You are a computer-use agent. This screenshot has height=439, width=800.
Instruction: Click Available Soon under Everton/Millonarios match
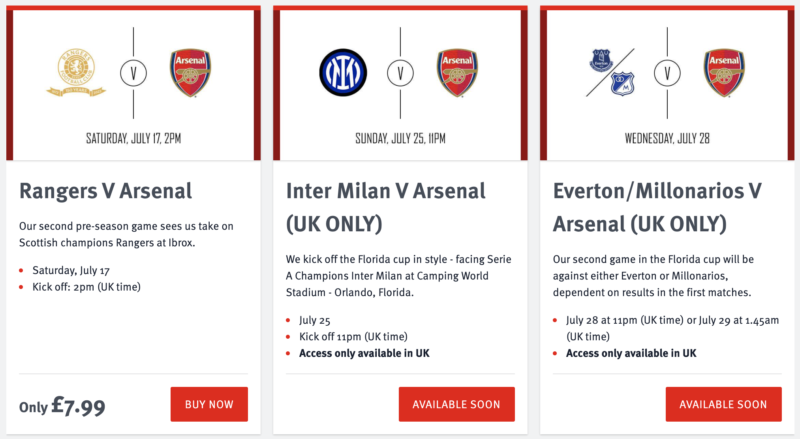(723, 404)
